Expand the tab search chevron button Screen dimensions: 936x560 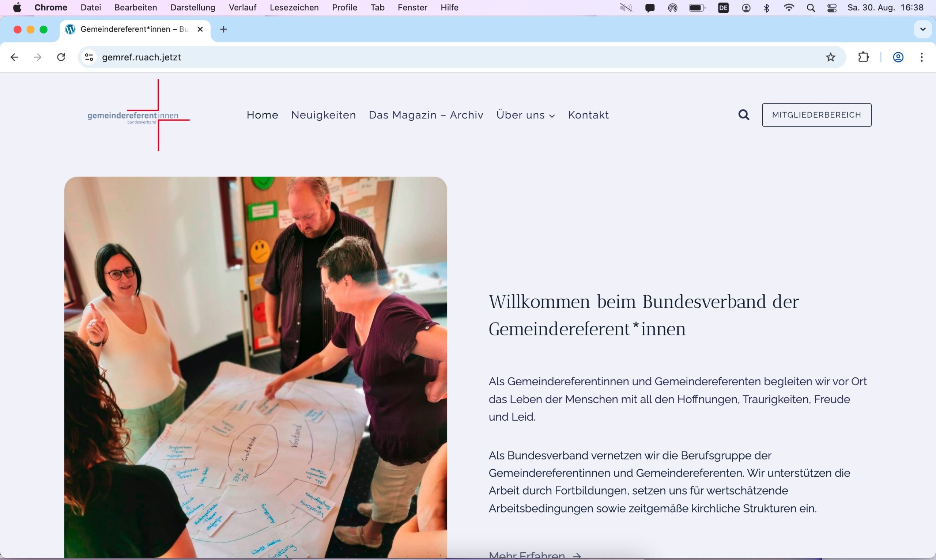(922, 29)
